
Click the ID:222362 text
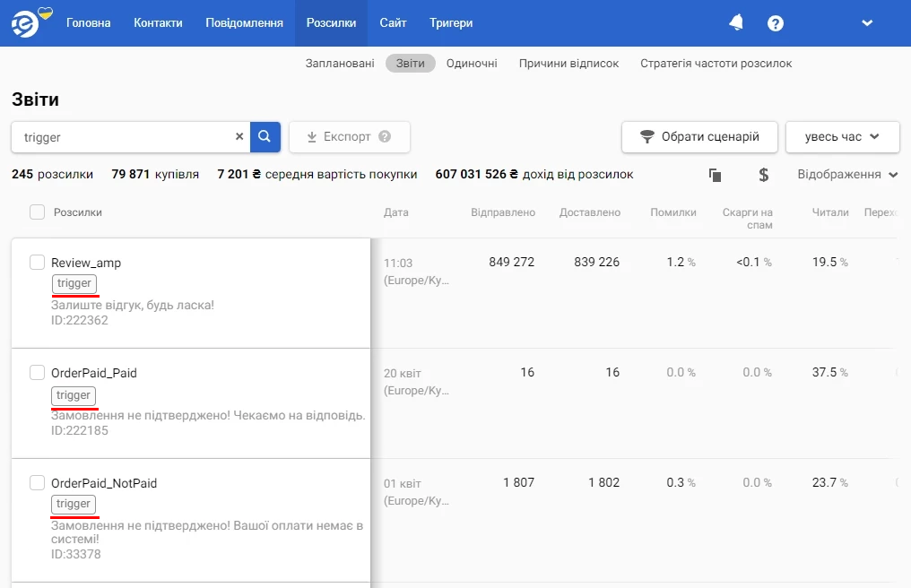point(80,320)
